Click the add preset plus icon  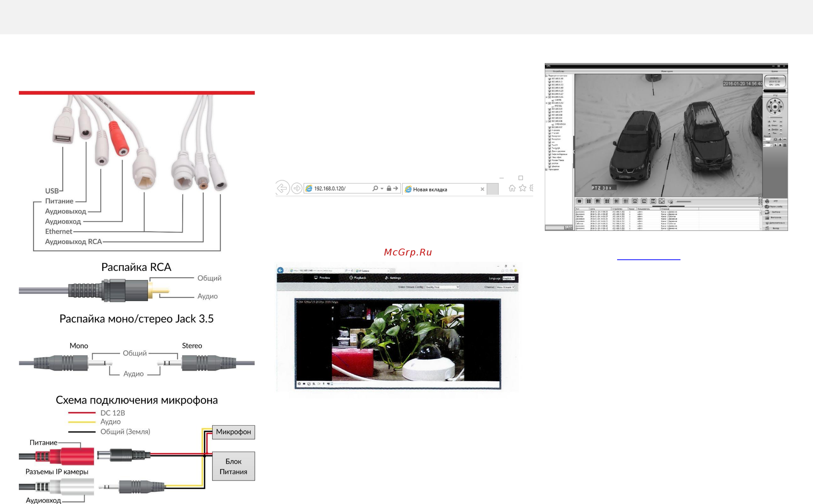(x=780, y=139)
